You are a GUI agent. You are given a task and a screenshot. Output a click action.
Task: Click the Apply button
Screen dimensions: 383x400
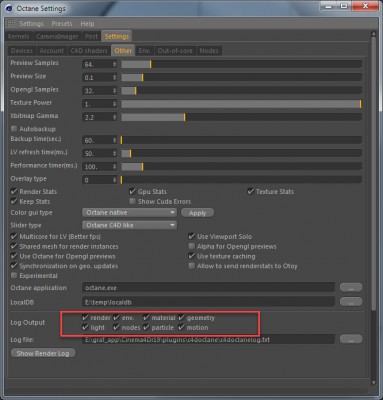(197, 213)
